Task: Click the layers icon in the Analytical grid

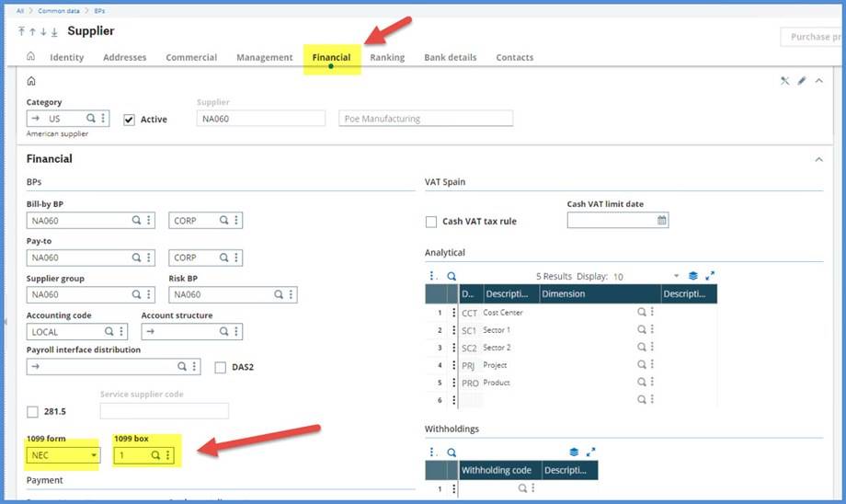Action: tap(692, 276)
